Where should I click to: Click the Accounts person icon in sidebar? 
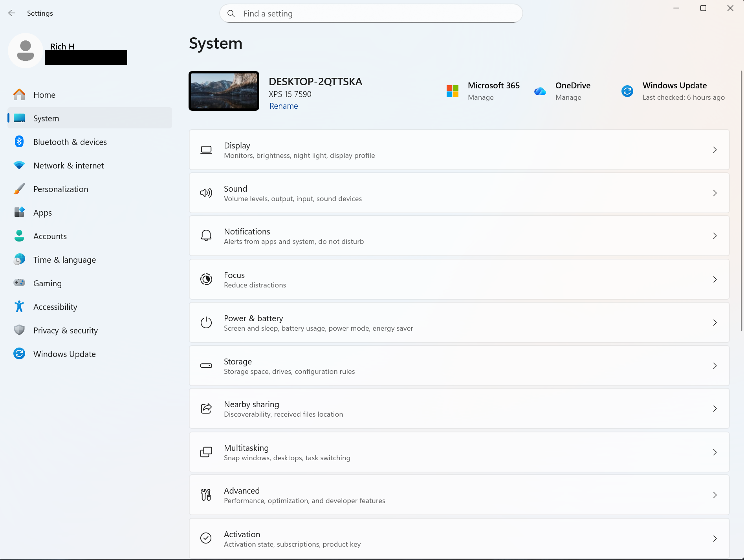pyautogui.click(x=19, y=236)
